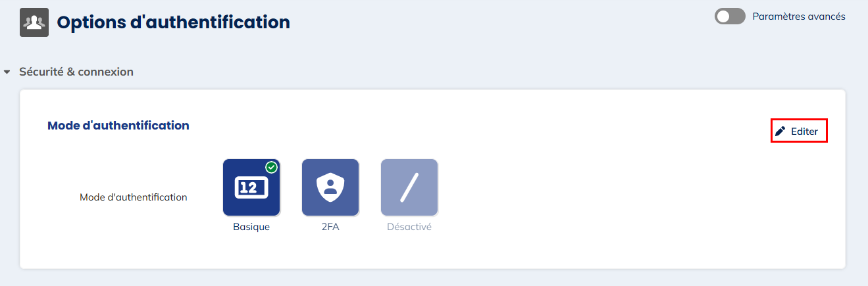868x286 pixels.
Task: Enable the Paramètres avancés switch
Action: pyautogui.click(x=730, y=16)
